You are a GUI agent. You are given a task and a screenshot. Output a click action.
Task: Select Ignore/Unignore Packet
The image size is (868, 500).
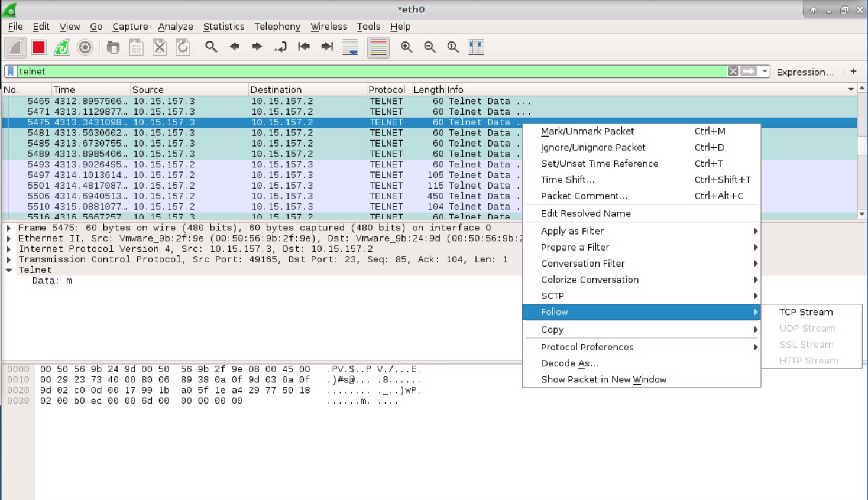click(x=642, y=147)
